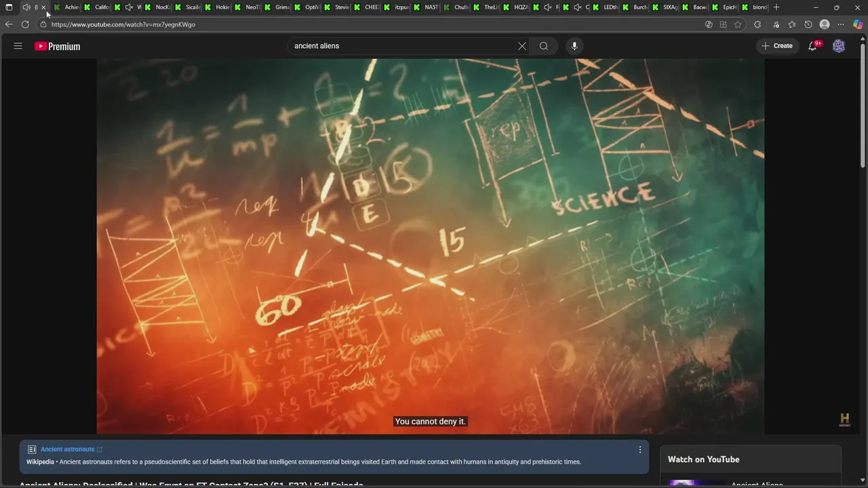Mute the current tab via speaker icon
Viewport: 868px width, 488px height.
pos(26,7)
